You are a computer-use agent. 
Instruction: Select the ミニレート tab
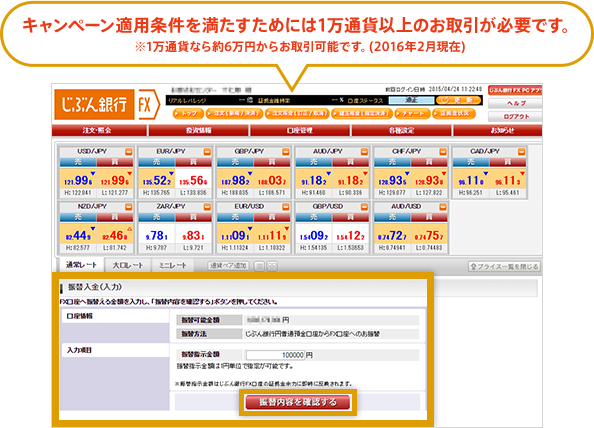point(173,266)
